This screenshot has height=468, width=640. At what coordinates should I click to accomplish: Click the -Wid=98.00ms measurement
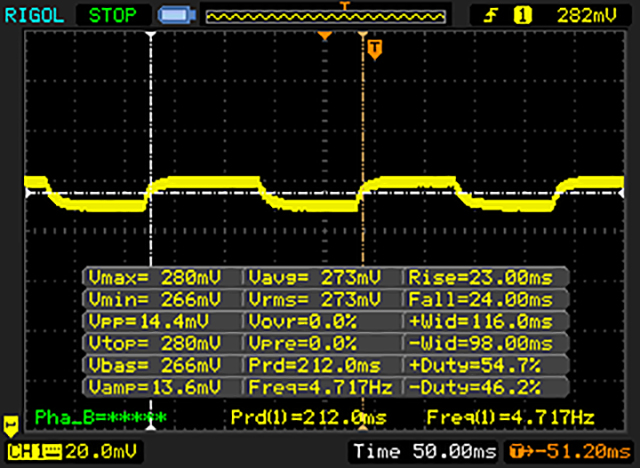(x=480, y=344)
